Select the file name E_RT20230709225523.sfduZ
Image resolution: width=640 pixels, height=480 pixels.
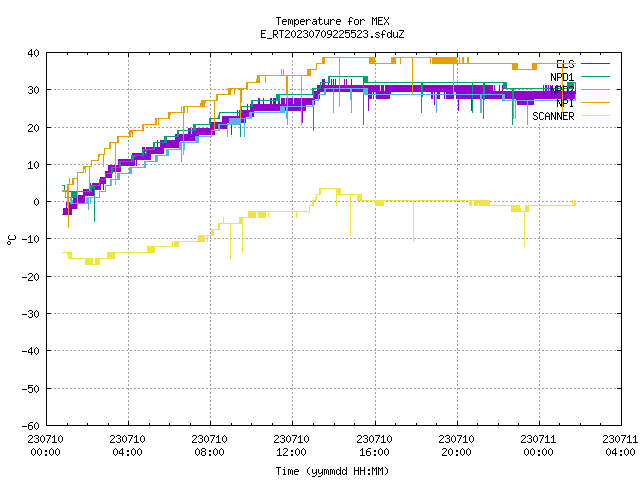pyautogui.click(x=332, y=34)
